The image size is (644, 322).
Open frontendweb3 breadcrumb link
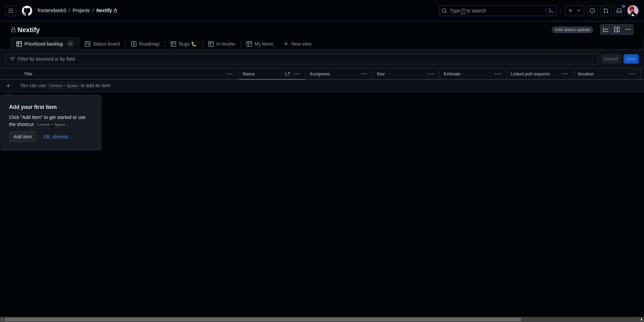[52, 11]
